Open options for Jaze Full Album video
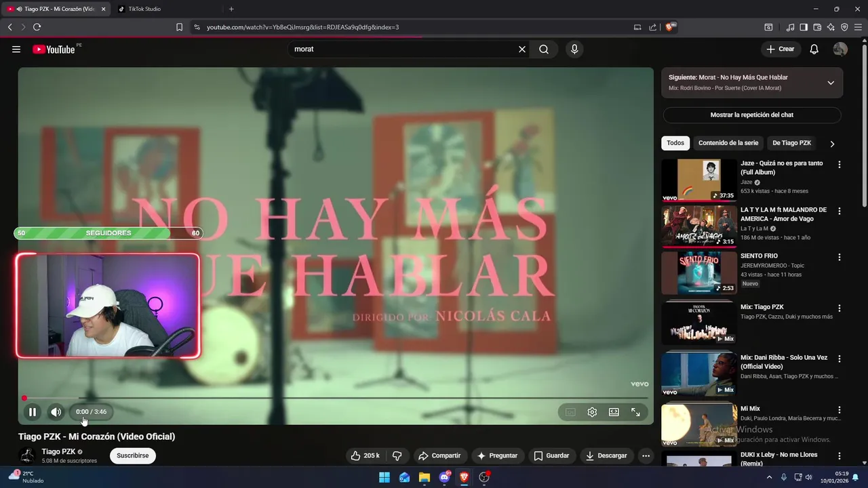 [x=840, y=165]
